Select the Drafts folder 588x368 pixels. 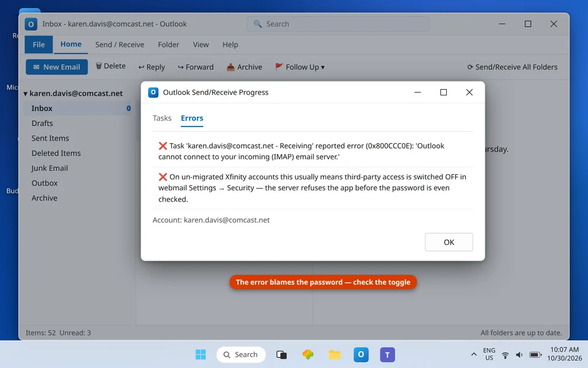point(78,123)
